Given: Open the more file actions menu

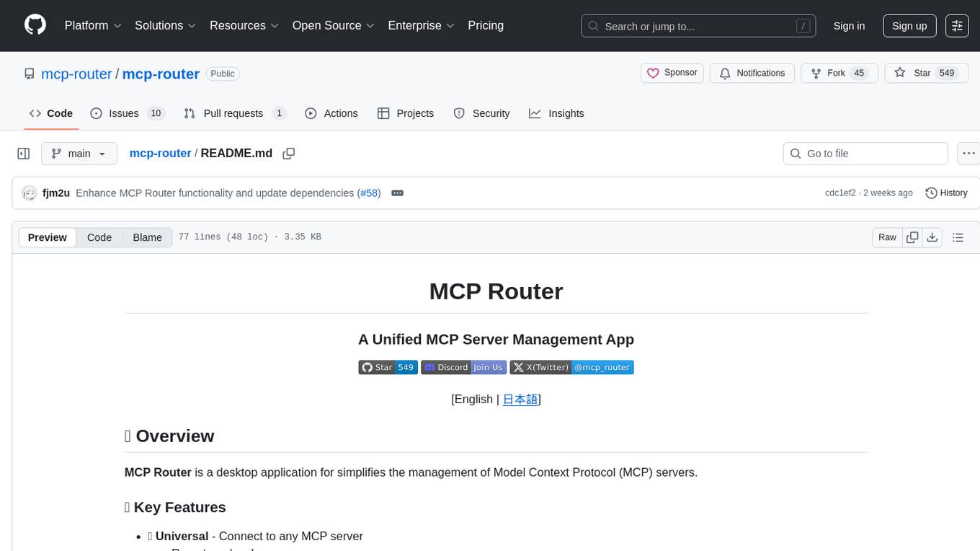Looking at the screenshot, I should pyautogui.click(x=968, y=154).
